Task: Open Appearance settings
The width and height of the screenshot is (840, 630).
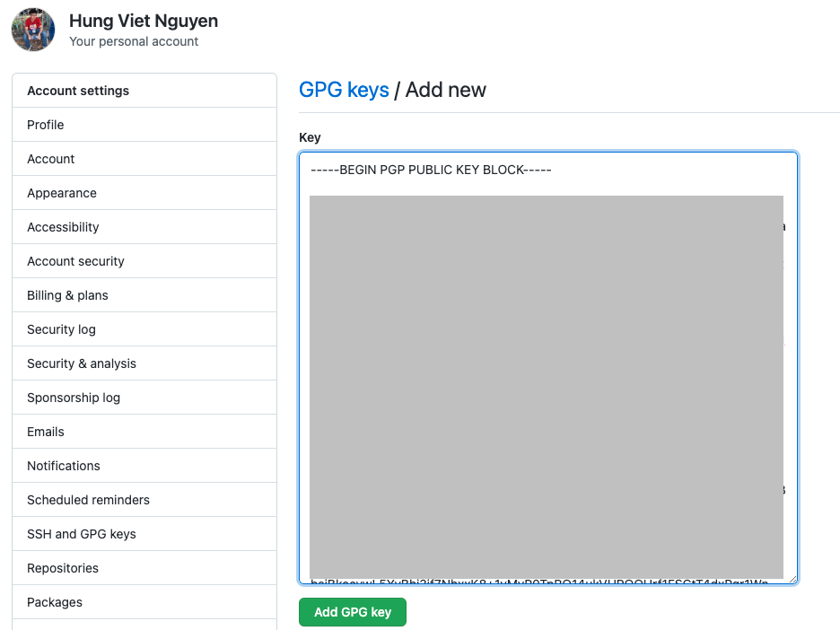Action: [x=61, y=192]
